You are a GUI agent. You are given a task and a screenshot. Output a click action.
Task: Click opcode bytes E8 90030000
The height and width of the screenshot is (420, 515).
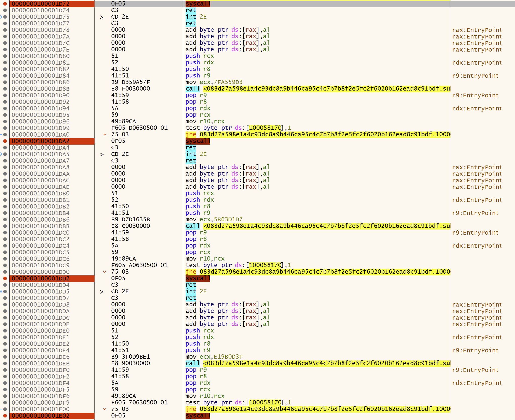131,363
